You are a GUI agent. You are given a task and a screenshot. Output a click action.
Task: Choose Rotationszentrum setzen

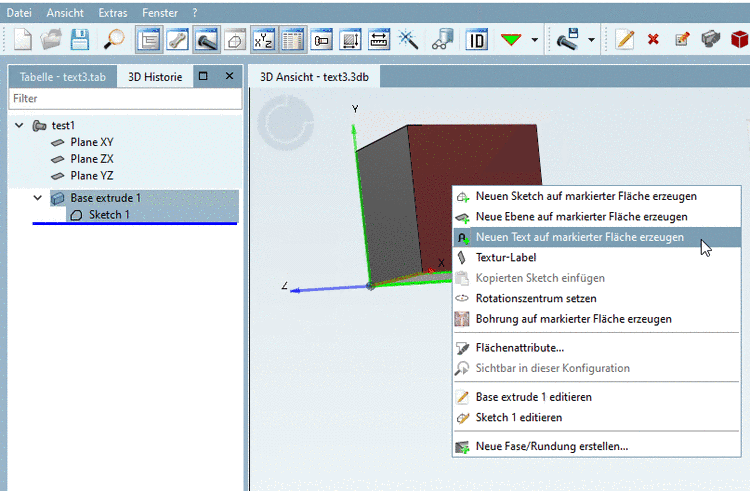point(597,298)
